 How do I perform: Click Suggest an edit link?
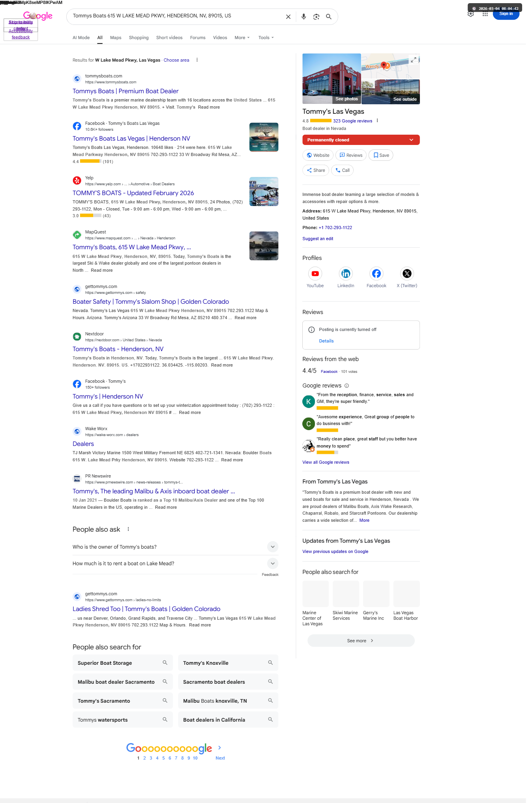coord(318,239)
